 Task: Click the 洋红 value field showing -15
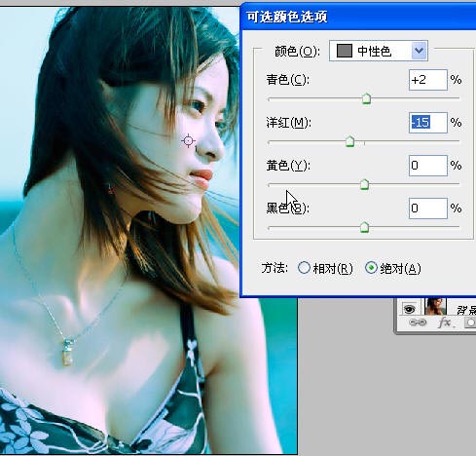(x=428, y=123)
